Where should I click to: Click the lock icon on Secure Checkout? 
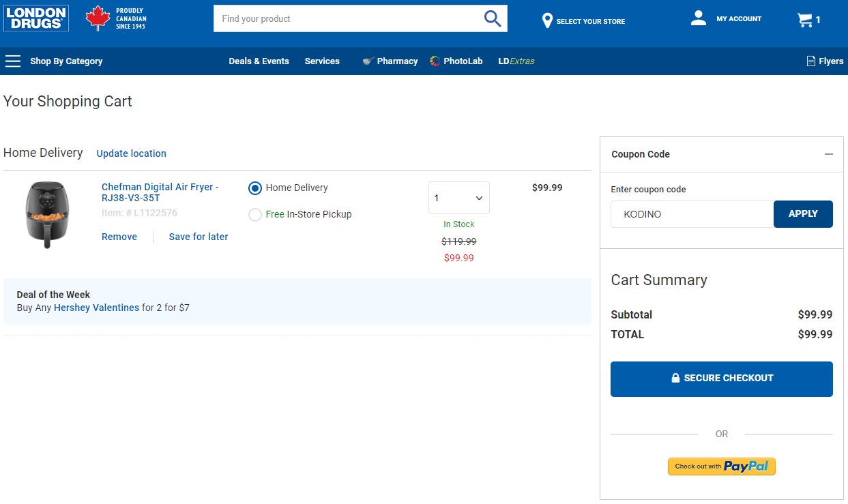675,378
